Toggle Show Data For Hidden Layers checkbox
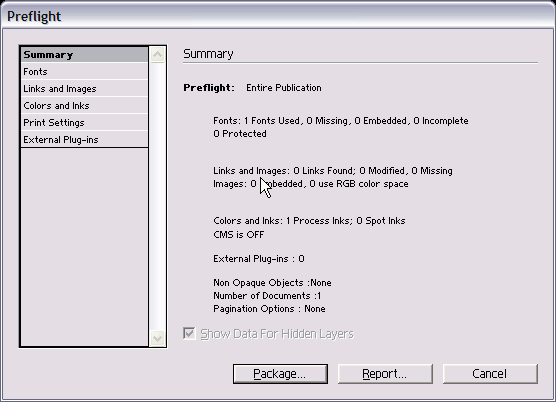 click(189, 334)
